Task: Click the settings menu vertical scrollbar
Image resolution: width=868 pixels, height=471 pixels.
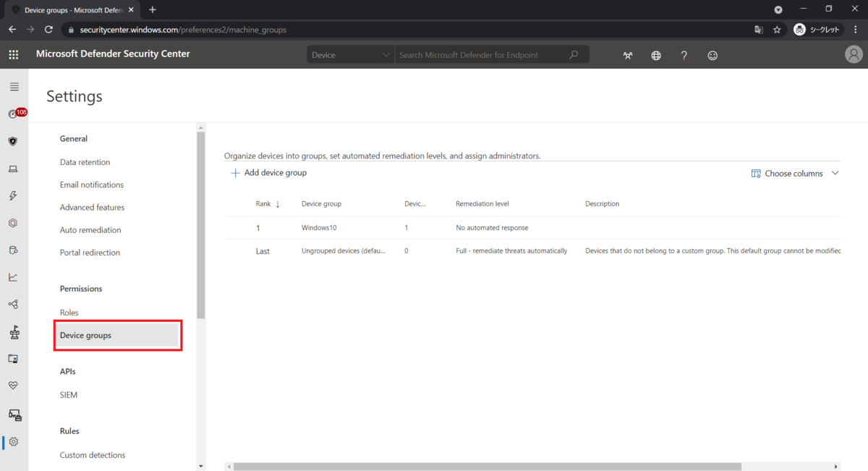Action: tap(201, 225)
